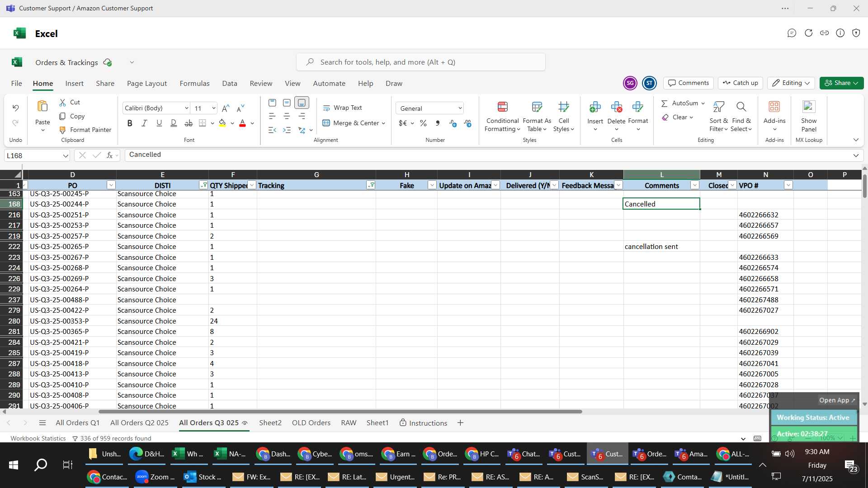Toggle align left
Screen dimensions: 868x488
(x=272, y=117)
